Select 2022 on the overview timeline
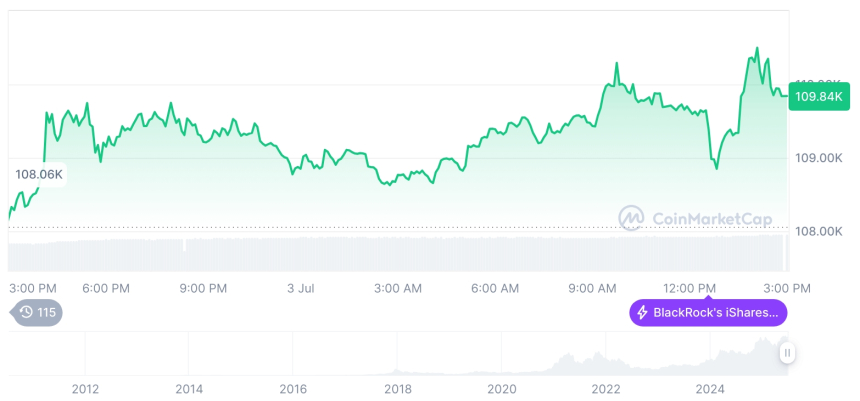 click(x=606, y=389)
